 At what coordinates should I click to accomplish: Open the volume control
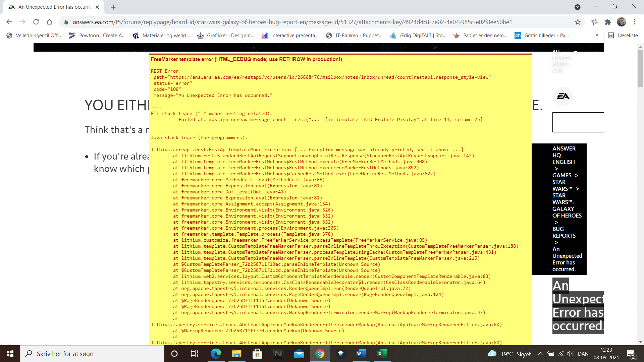570,354
